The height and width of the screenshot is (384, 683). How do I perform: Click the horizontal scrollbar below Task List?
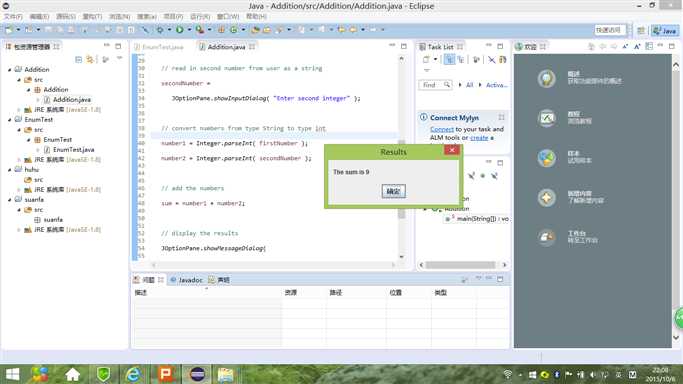pos(463,265)
